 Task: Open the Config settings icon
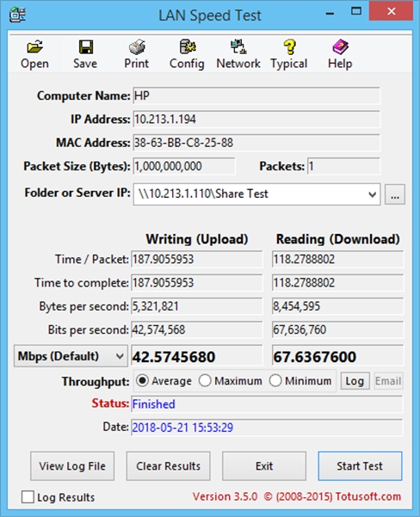(187, 46)
